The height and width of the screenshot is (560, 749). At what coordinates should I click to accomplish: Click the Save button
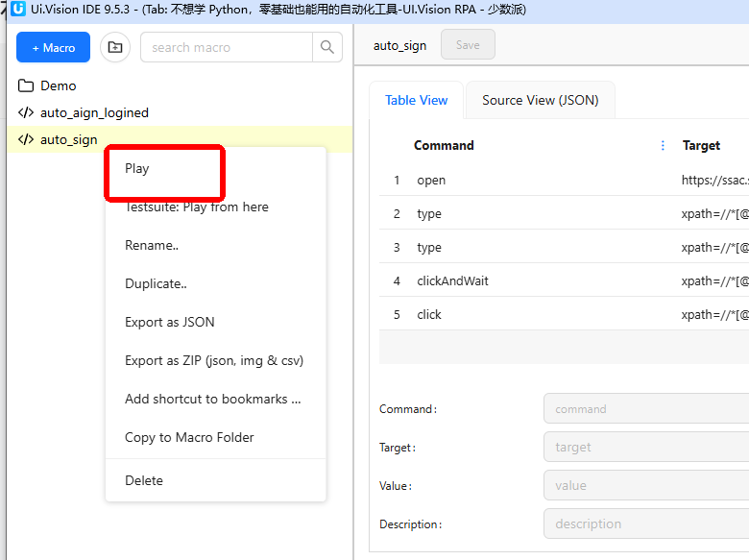click(x=468, y=45)
